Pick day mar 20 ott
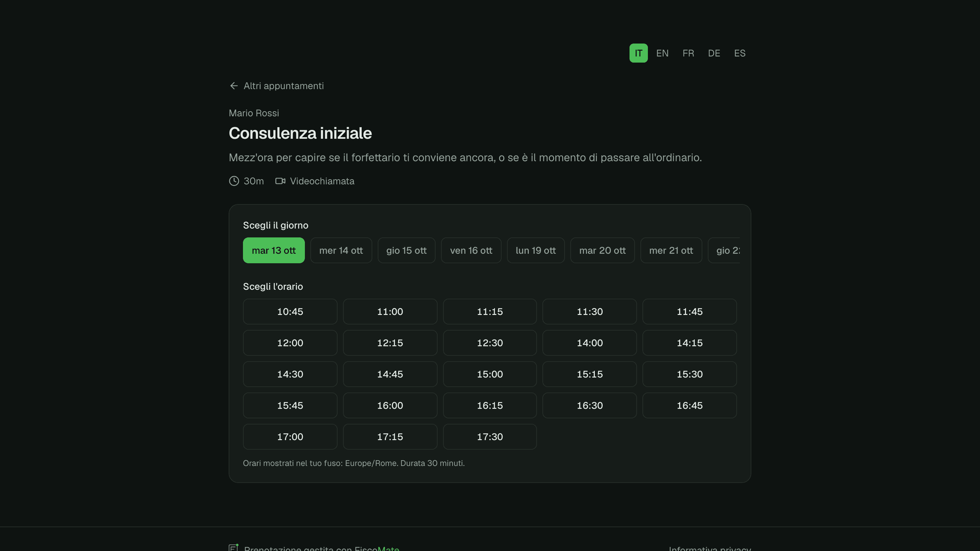The height and width of the screenshot is (551, 980). coord(602,251)
